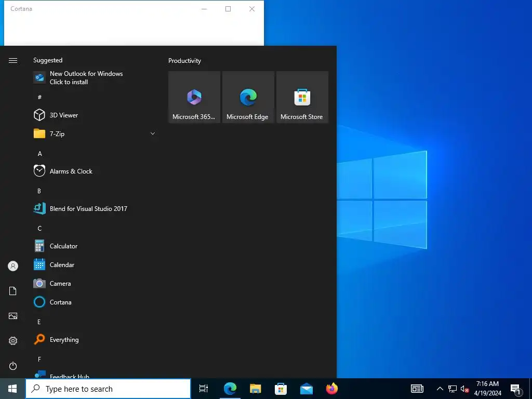Open the Microsoft Edge tile
532x399 pixels.
coord(248,97)
